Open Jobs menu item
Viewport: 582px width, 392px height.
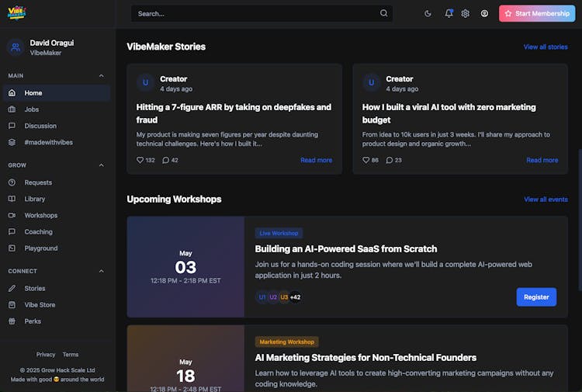[x=57, y=109]
